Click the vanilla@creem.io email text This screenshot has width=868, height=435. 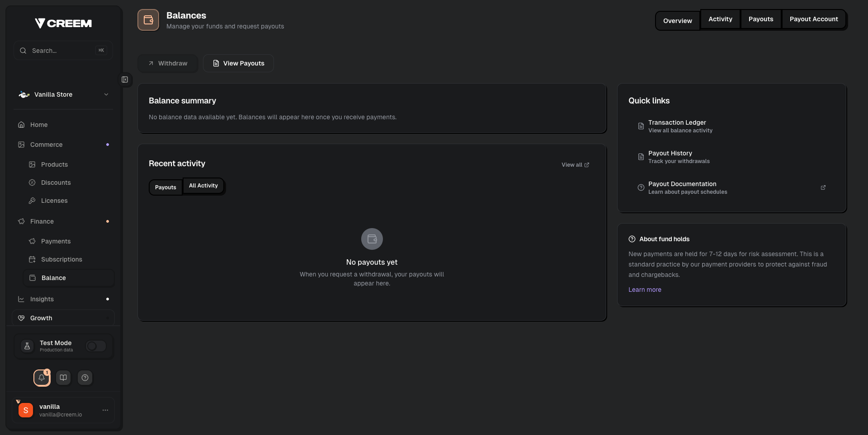click(61, 415)
